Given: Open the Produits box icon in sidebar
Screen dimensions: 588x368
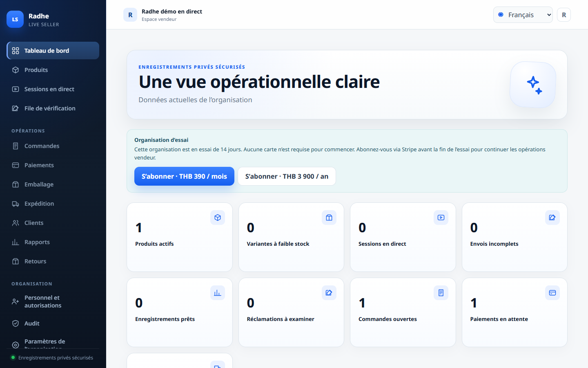Looking at the screenshot, I should pyautogui.click(x=16, y=70).
